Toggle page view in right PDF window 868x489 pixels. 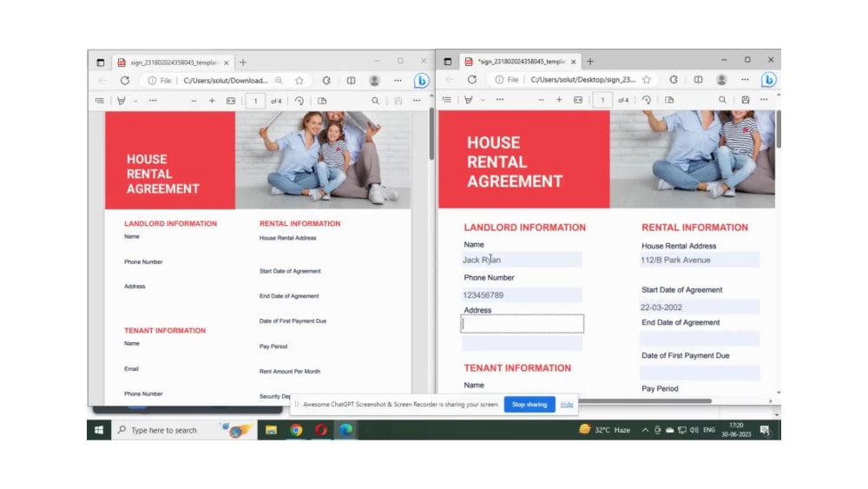click(x=669, y=100)
